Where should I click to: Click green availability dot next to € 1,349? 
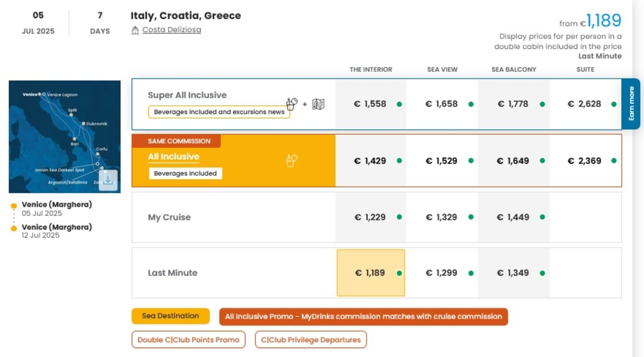coord(542,273)
